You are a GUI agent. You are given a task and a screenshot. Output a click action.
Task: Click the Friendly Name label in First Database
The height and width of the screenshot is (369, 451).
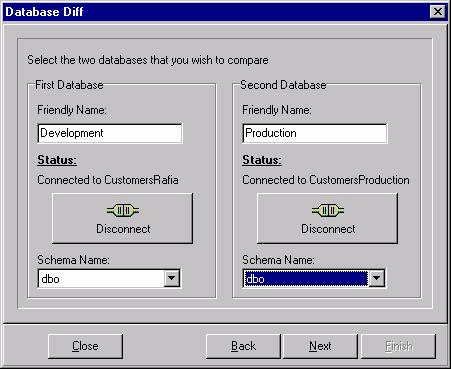click(72, 110)
